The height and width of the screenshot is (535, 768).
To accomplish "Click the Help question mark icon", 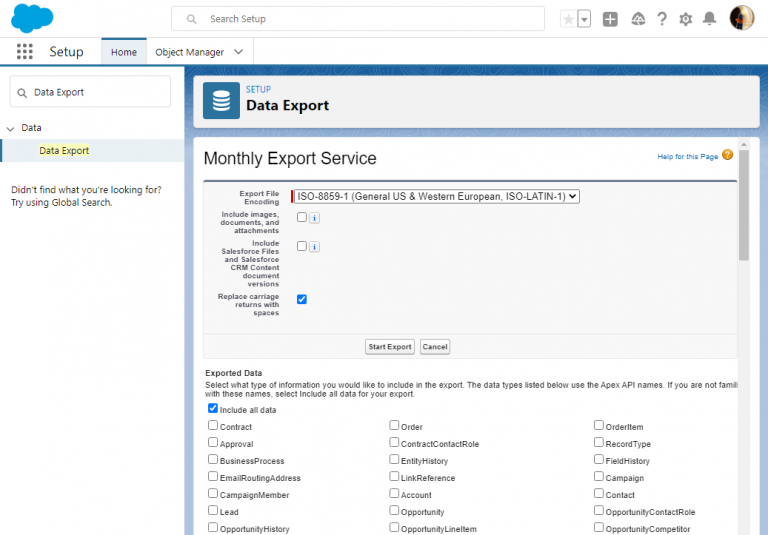I will tap(662, 19).
